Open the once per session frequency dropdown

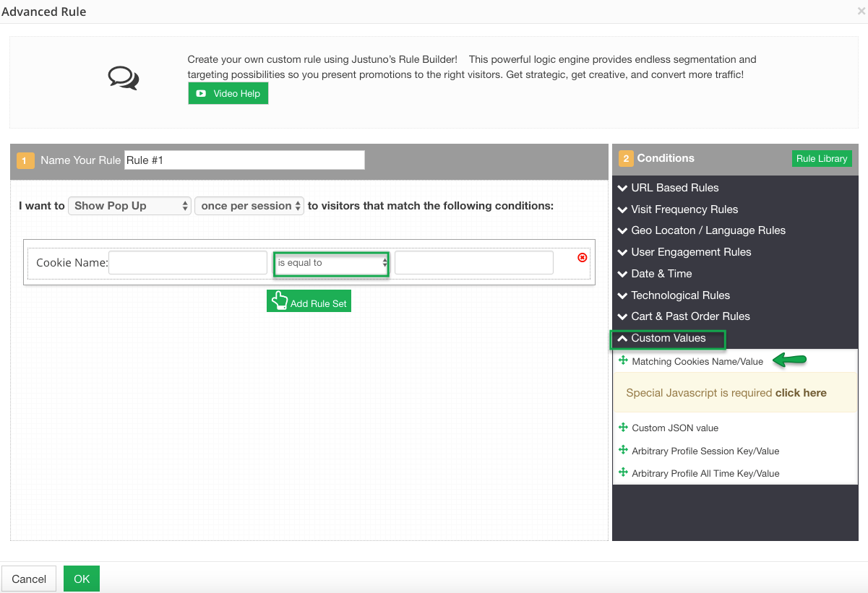pyautogui.click(x=249, y=206)
